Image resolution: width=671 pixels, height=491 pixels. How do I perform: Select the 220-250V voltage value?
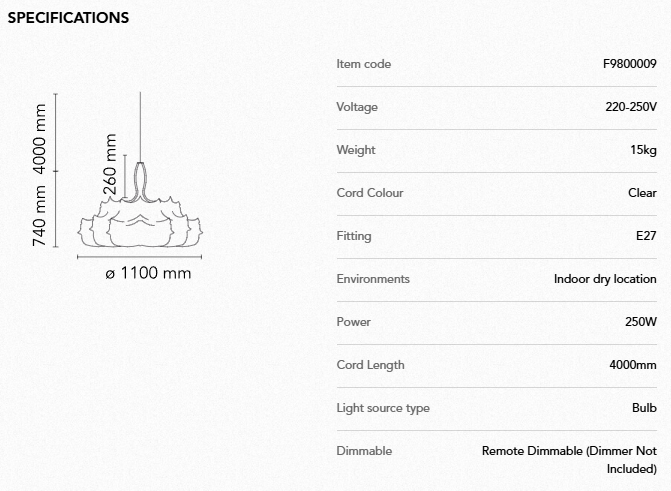pos(631,107)
